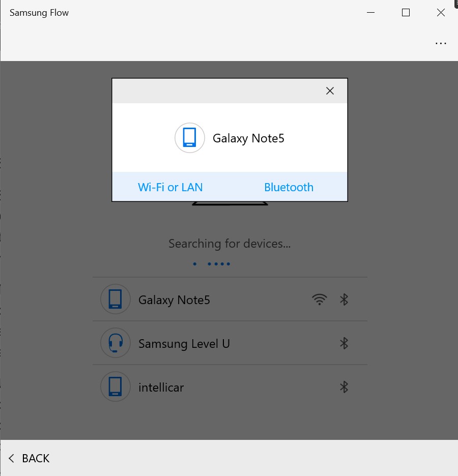Click the phone icon next to intellicar
This screenshot has width=458, height=476.
point(116,387)
